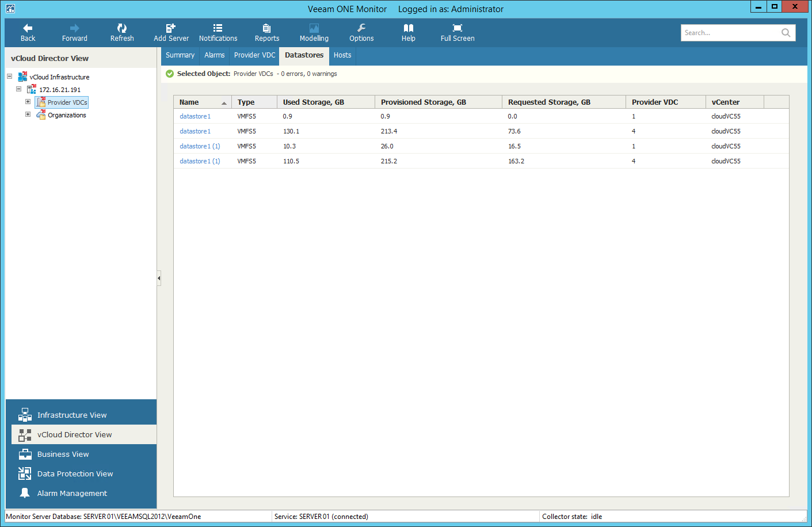The width and height of the screenshot is (812, 527).
Task: Switch to the Alarms tab
Action: [x=215, y=55]
